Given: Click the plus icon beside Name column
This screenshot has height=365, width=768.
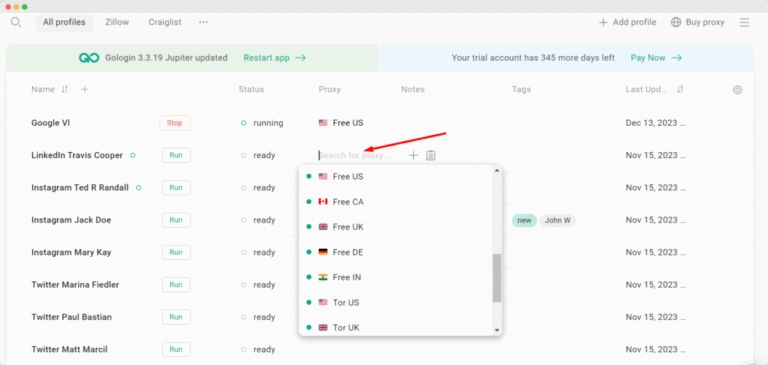Looking at the screenshot, I should click(85, 89).
